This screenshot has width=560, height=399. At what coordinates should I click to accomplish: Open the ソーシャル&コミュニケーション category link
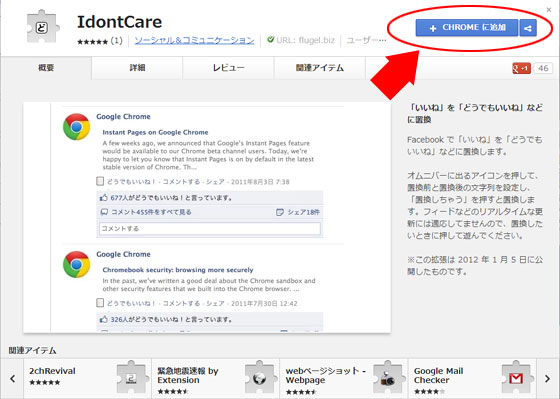click(x=194, y=40)
